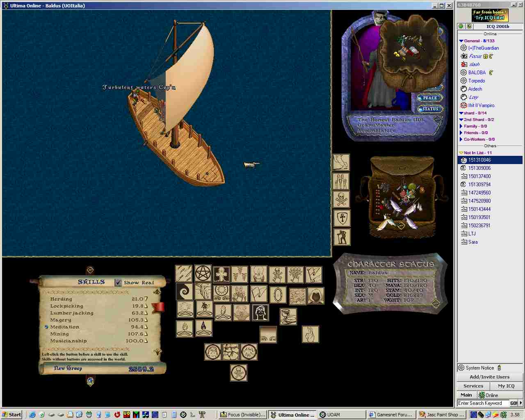The height and width of the screenshot is (420, 525).
Task: Expand the Friends group in ICQ
Action: pyautogui.click(x=461, y=132)
